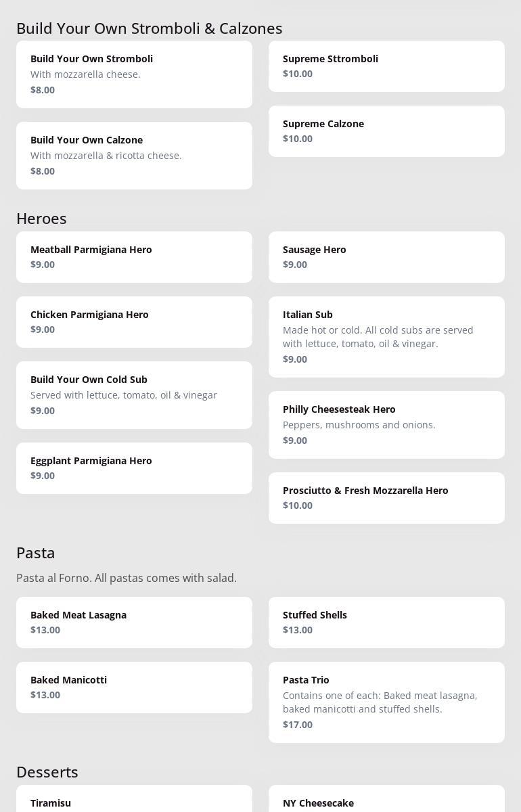Select the Italian Sub item
This screenshot has width=521, height=812.
pos(386,337)
